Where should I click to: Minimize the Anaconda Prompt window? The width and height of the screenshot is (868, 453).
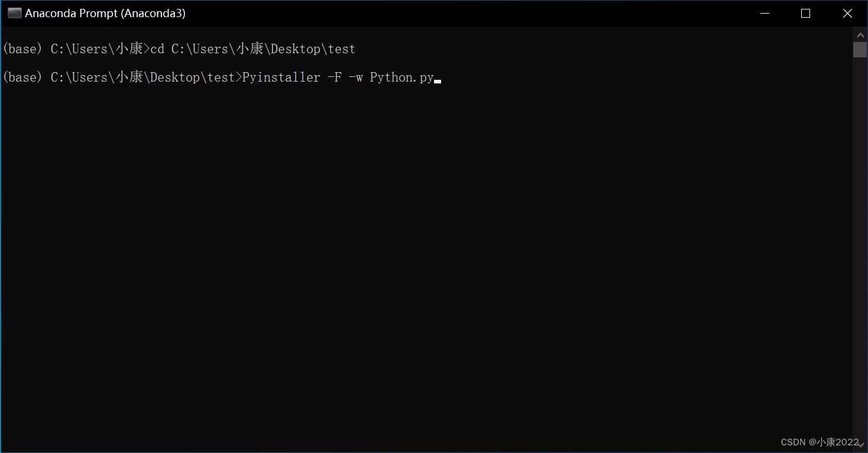coord(765,13)
